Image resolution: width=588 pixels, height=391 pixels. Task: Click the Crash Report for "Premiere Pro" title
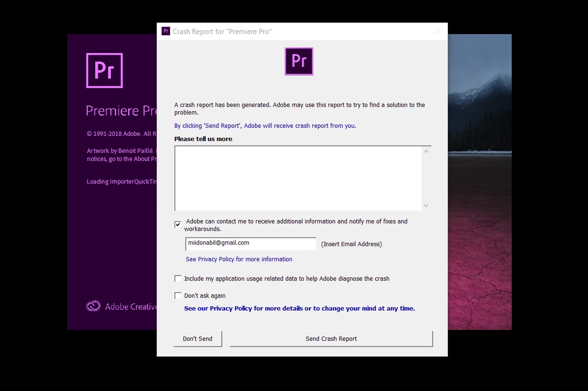click(222, 32)
